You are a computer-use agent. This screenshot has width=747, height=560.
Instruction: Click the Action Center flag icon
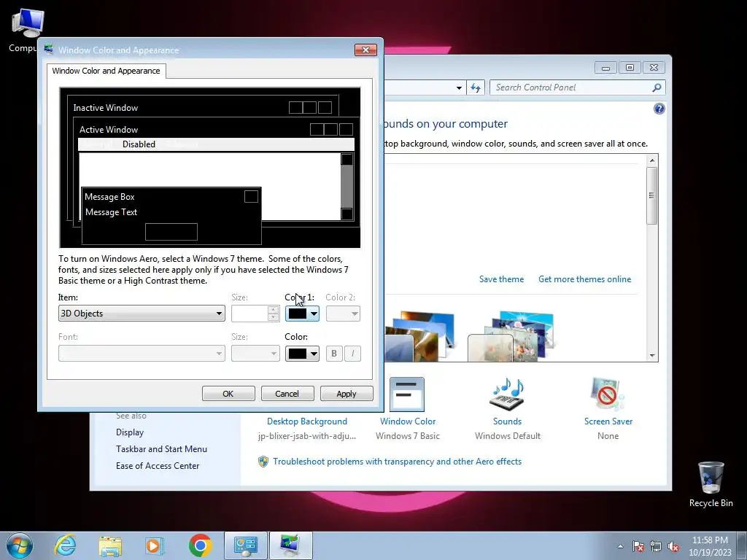[638, 546]
